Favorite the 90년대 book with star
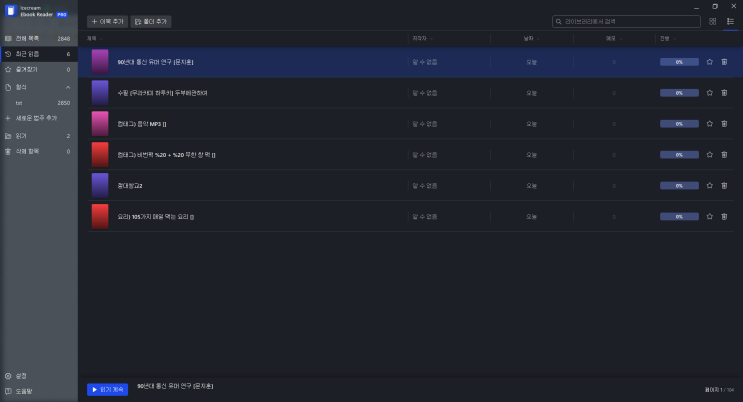Screen dimensions: 743x402 tap(709, 62)
